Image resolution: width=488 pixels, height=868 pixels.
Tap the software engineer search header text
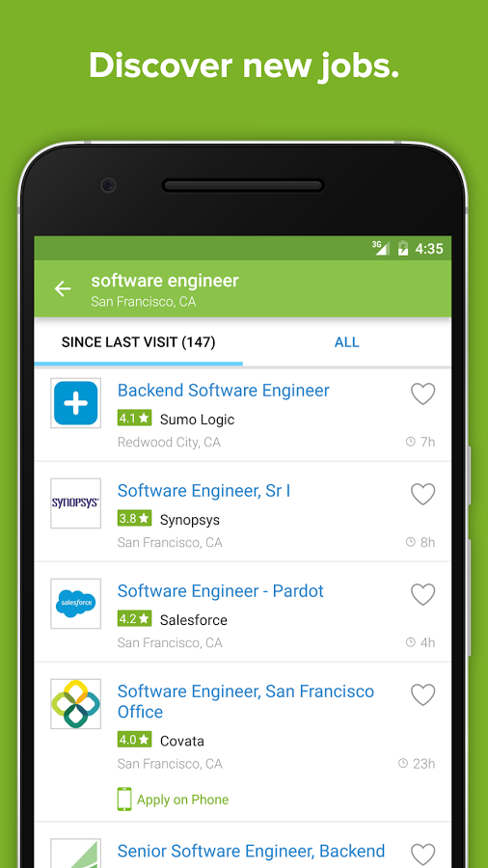pos(165,280)
